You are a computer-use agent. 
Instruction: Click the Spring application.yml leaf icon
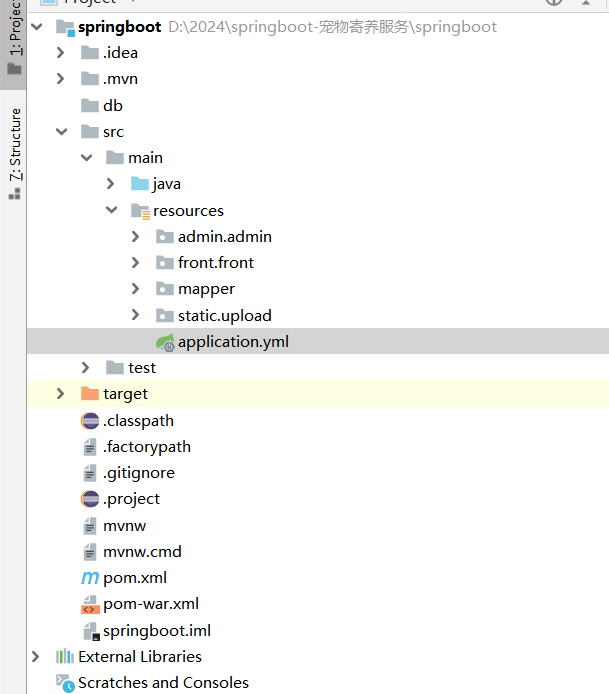(x=165, y=342)
